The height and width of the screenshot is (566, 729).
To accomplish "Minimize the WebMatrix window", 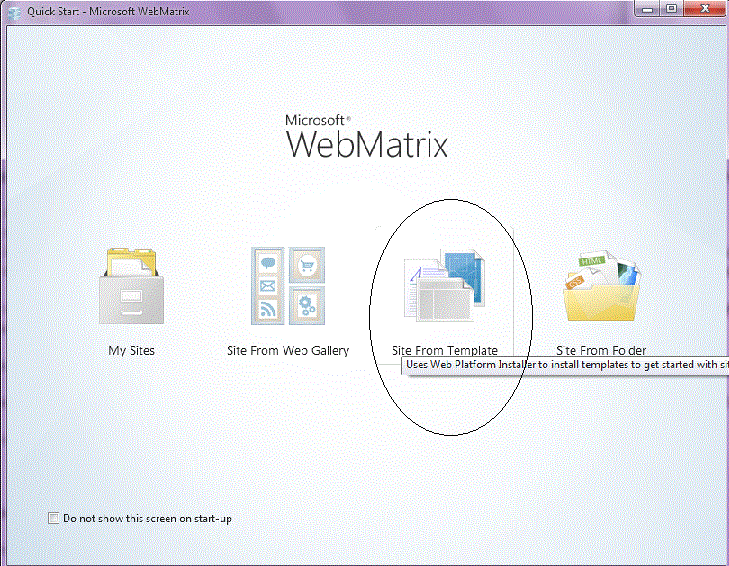I will coord(647,8).
